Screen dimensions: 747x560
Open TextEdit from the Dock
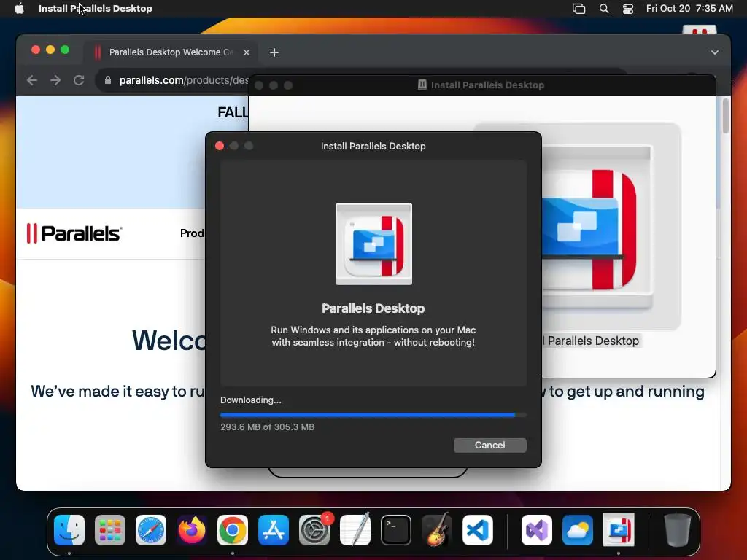coord(355,530)
